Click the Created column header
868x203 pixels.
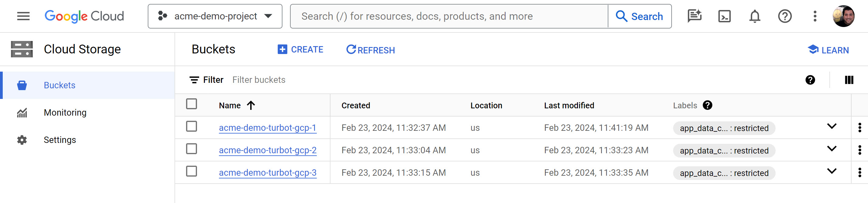[x=355, y=106]
